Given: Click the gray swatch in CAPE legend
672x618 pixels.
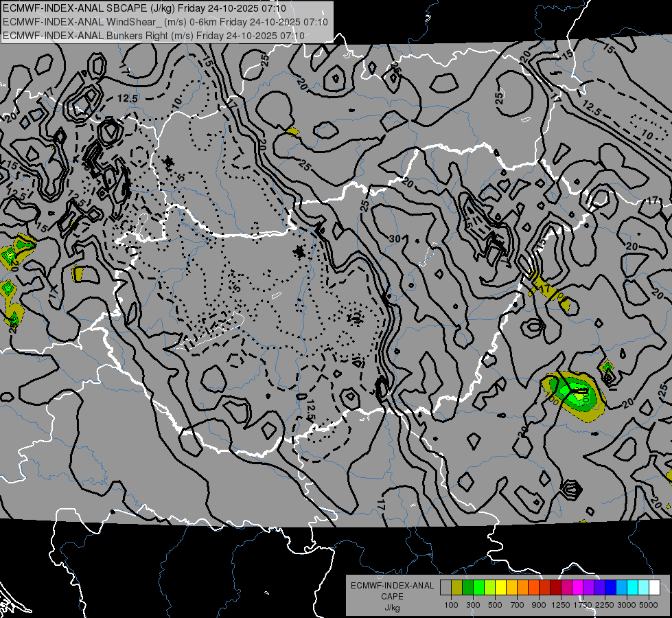Looking at the screenshot, I should tap(445, 587).
